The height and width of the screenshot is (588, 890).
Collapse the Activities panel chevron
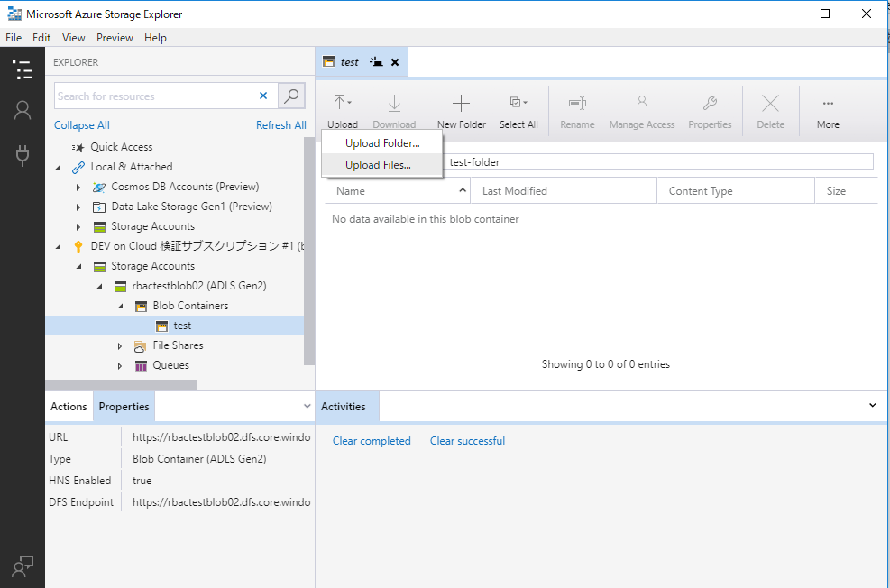[x=872, y=405]
